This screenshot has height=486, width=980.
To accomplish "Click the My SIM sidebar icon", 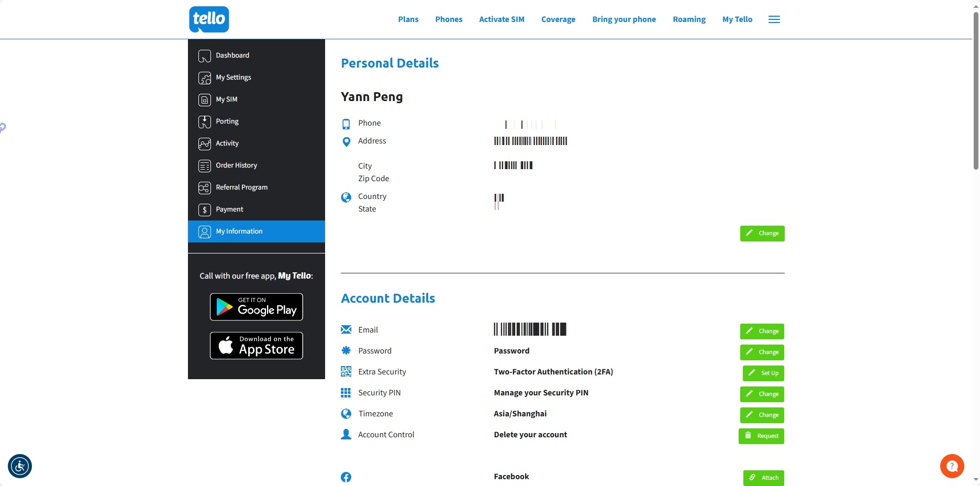I will pos(205,100).
